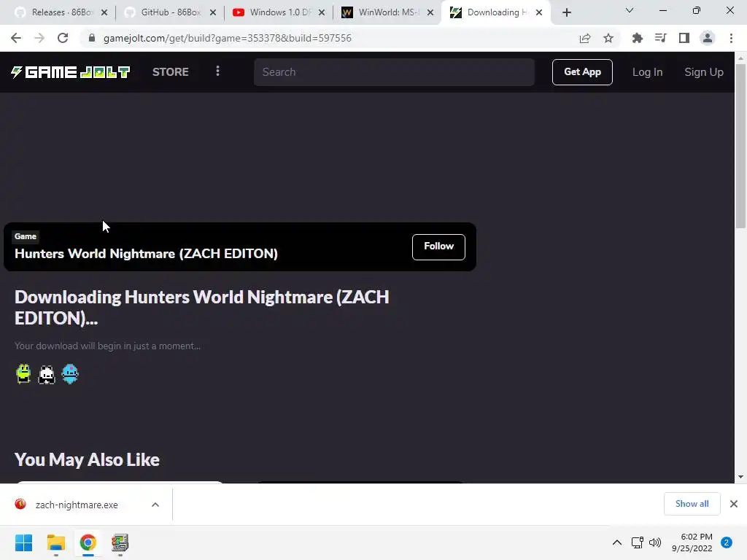
Task: Open Chrome's three-dot menu
Action: [731, 38]
